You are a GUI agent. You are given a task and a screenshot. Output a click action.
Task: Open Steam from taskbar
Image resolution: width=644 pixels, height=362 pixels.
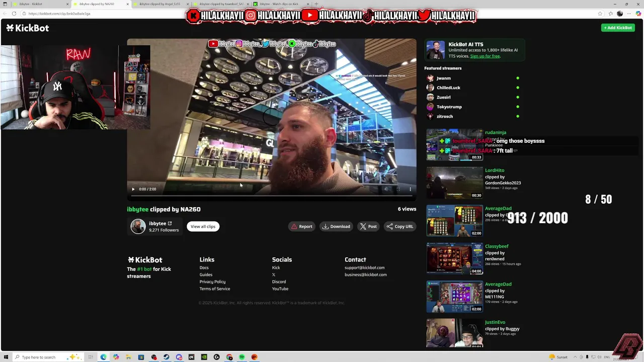coord(166,357)
